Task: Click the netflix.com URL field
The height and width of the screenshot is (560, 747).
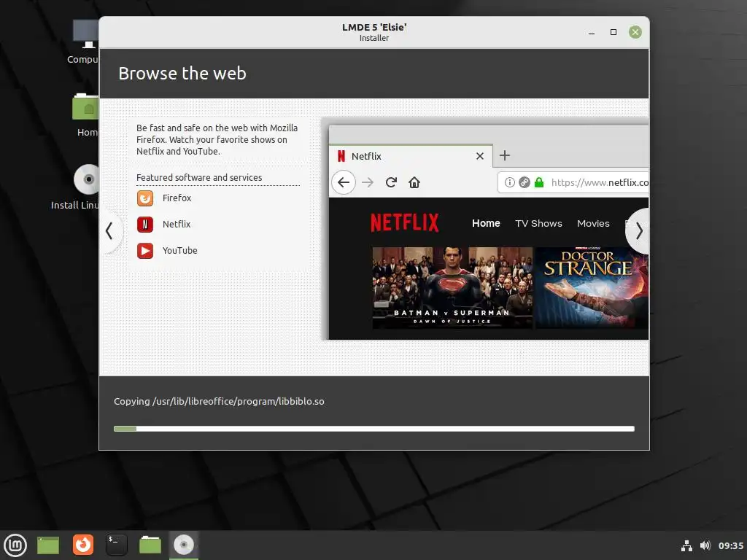Action: (573, 182)
